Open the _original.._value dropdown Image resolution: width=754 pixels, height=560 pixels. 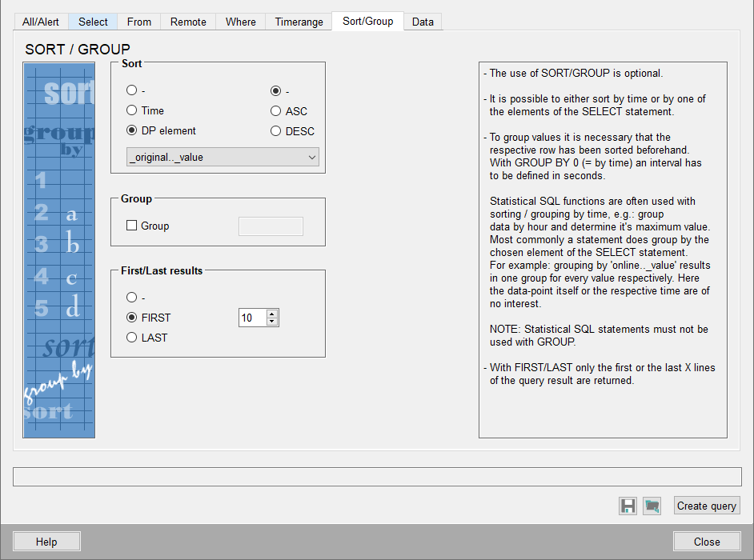pyautogui.click(x=223, y=158)
